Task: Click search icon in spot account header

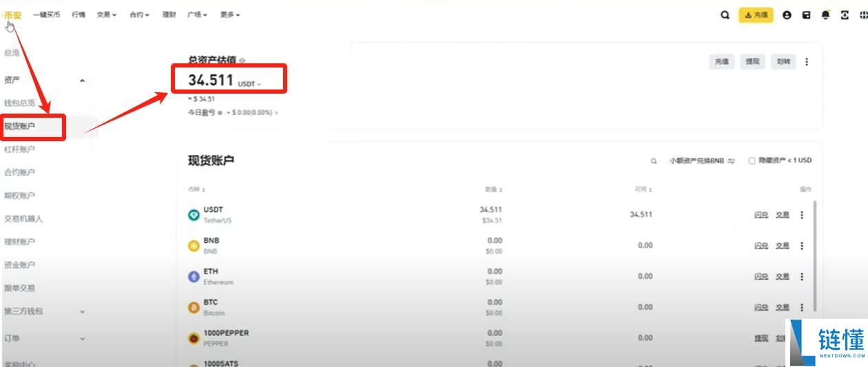Action: coord(654,160)
